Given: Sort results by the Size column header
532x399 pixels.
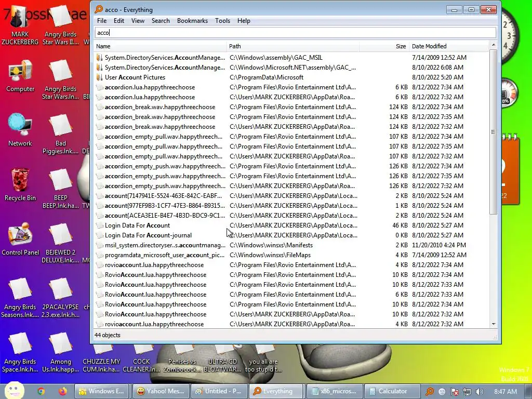Looking at the screenshot, I should (384, 46).
